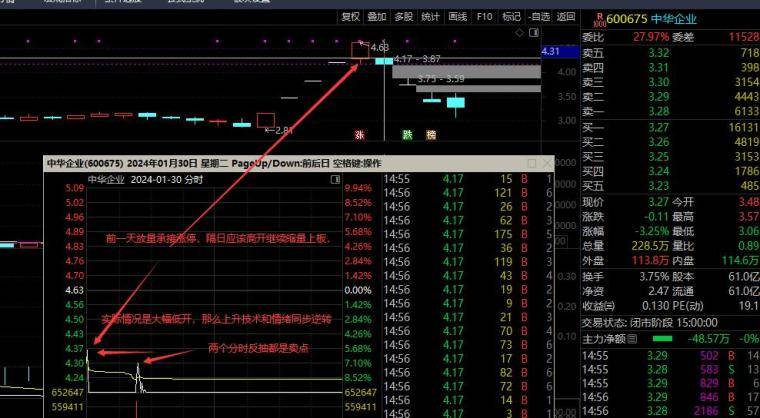
Task: Click the R margin-trading badge beside 600675
Action: (x=600, y=19)
